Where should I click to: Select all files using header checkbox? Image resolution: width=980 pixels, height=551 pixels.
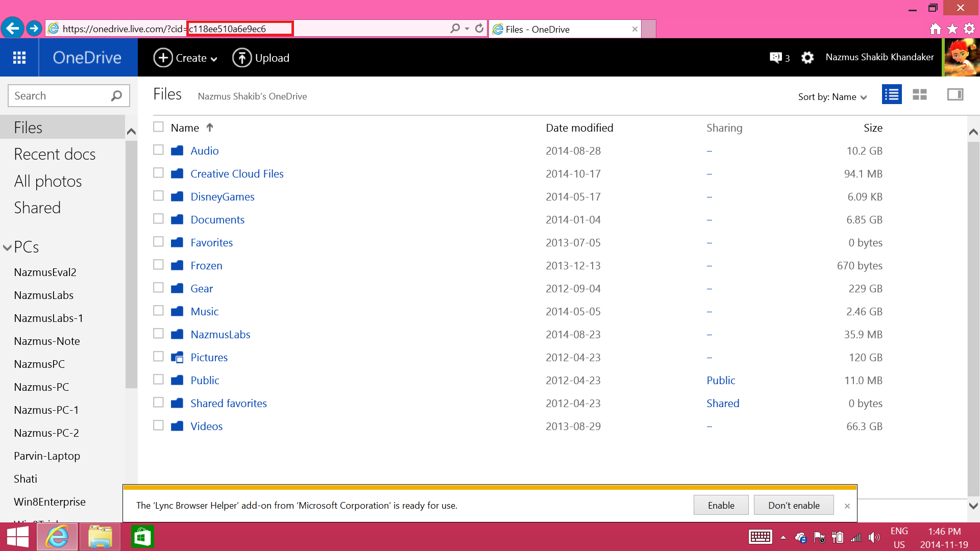(x=158, y=127)
